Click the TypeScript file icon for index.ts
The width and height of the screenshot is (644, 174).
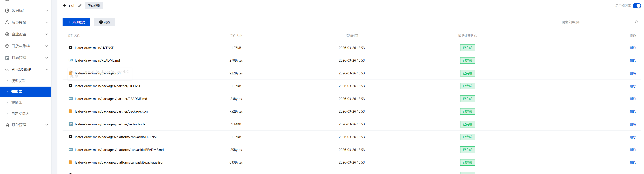click(71, 124)
